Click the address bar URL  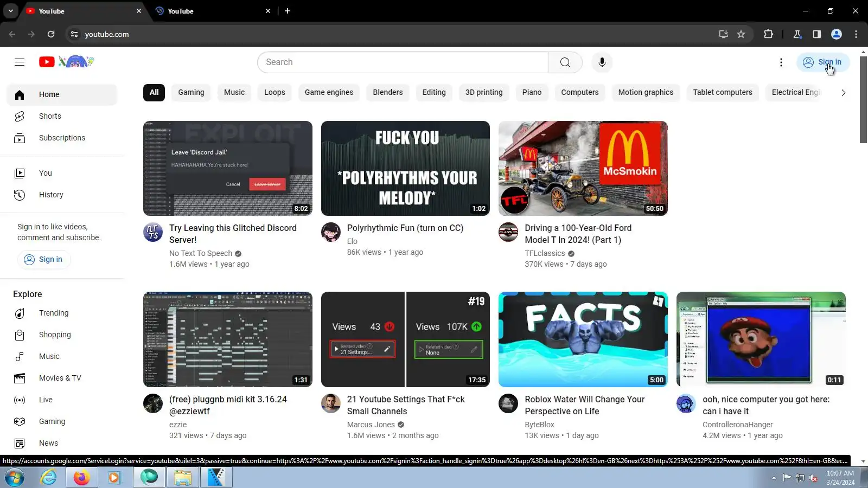point(107,34)
